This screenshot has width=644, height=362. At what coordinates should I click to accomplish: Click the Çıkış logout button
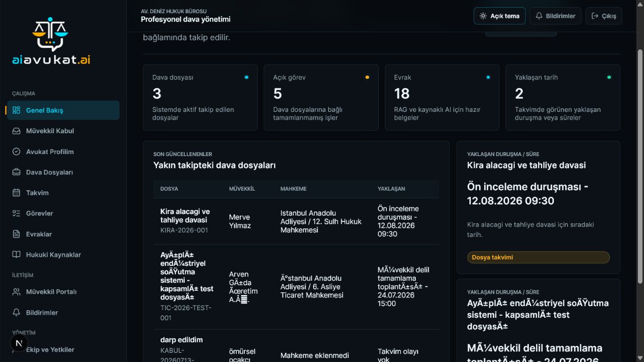604,16
